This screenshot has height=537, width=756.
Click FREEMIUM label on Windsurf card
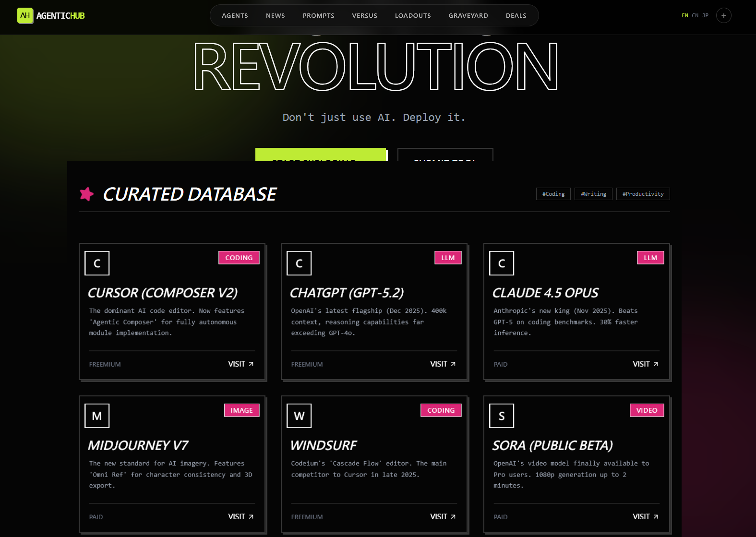(x=307, y=517)
